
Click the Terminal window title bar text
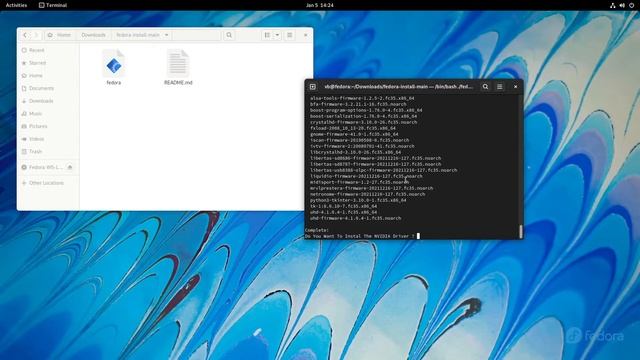point(398,87)
